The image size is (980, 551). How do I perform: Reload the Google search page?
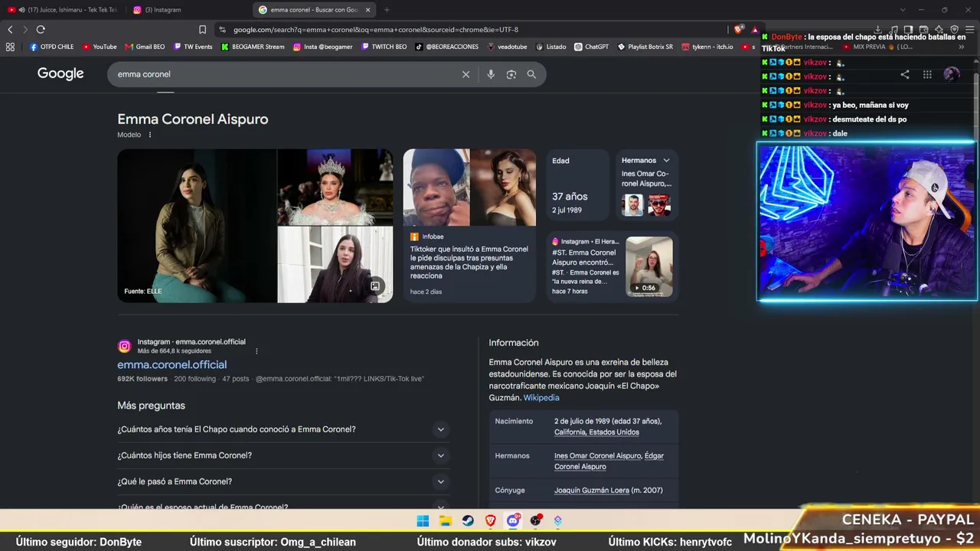41,30
